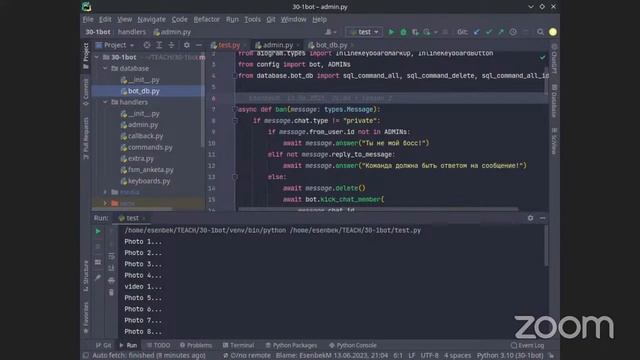Open the Problems tool window

pyautogui.click(x=196, y=345)
